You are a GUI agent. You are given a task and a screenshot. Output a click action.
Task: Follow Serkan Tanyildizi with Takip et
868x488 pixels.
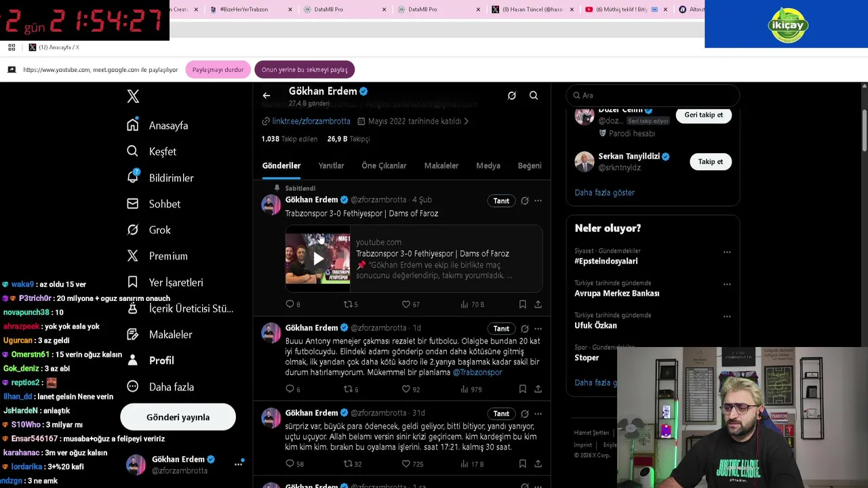pos(711,161)
